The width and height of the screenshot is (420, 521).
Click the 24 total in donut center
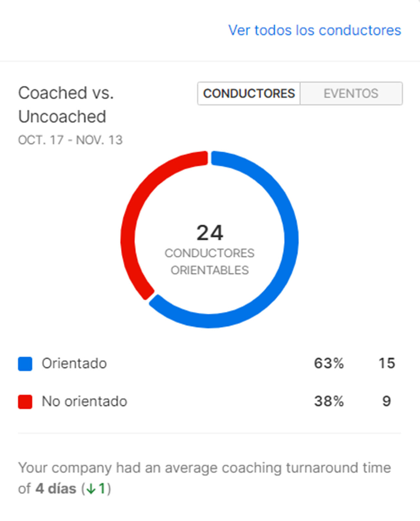[x=210, y=233]
